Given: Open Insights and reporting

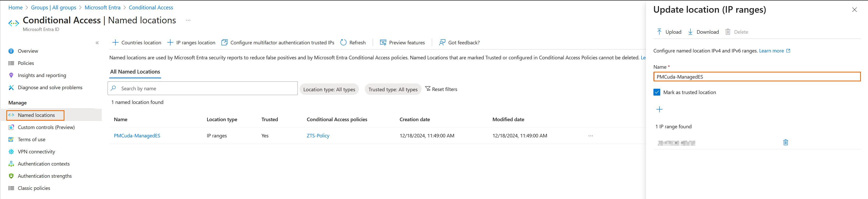Looking at the screenshot, I should (x=42, y=76).
